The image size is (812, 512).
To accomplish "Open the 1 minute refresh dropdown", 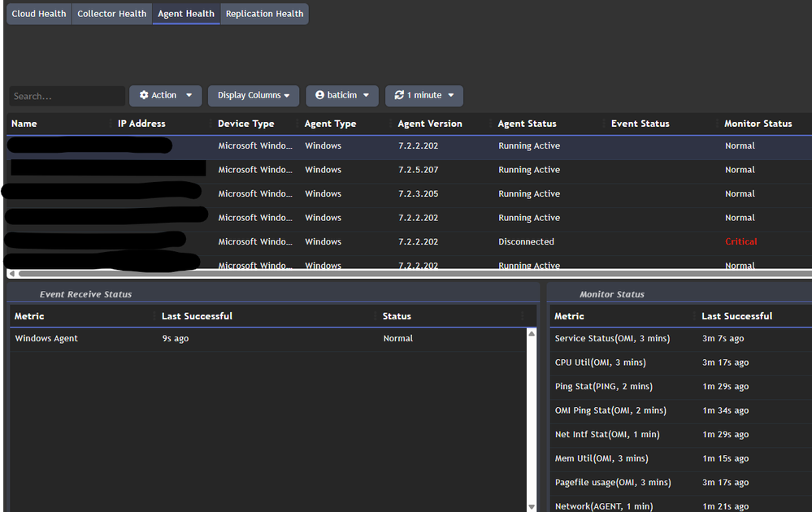I will pos(423,96).
